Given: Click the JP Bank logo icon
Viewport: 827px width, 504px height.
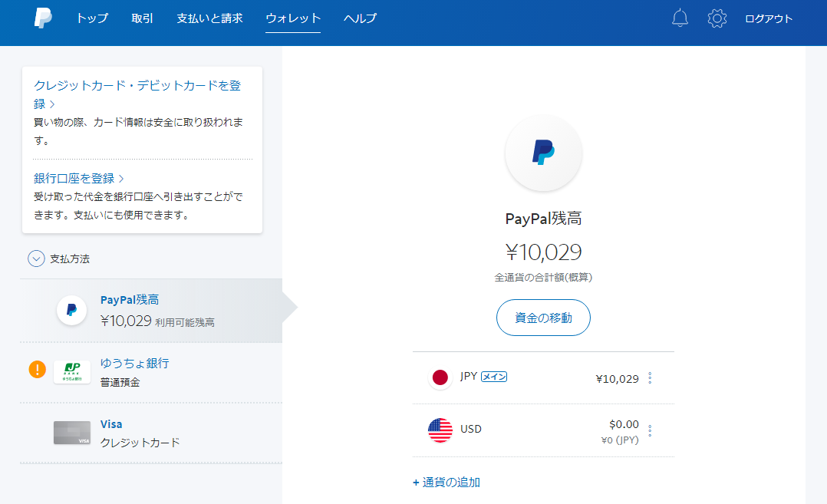Looking at the screenshot, I should click(72, 372).
